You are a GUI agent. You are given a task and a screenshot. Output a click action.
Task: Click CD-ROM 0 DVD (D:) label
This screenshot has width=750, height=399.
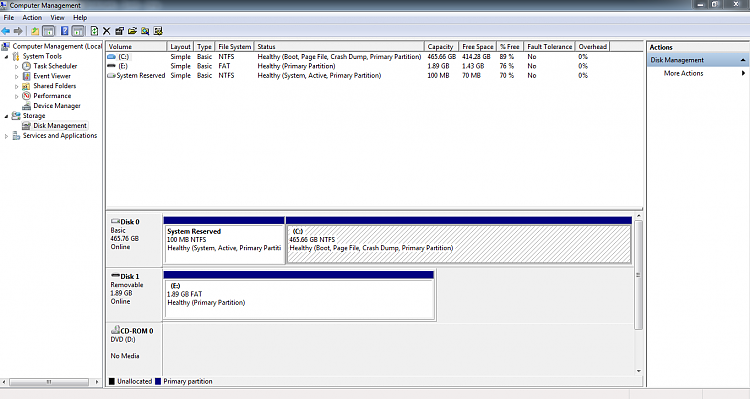(x=134, y=348)
